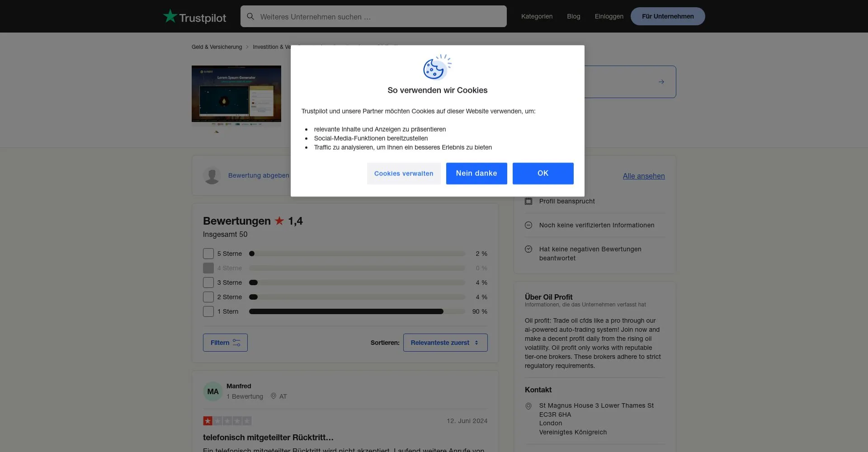Open the Relevanteste zuerst sort dropdown
The image size is (868, 452).
coord(445,343)
